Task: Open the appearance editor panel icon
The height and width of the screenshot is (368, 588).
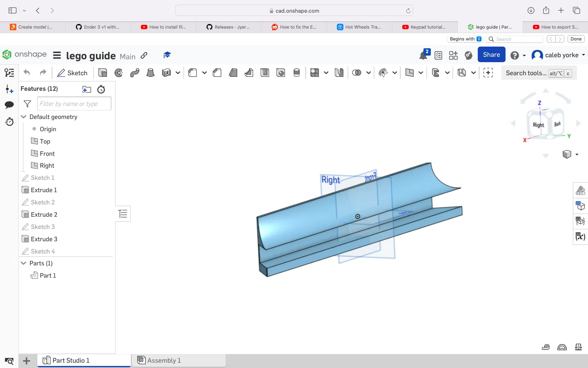Action: tap(580, 191)
